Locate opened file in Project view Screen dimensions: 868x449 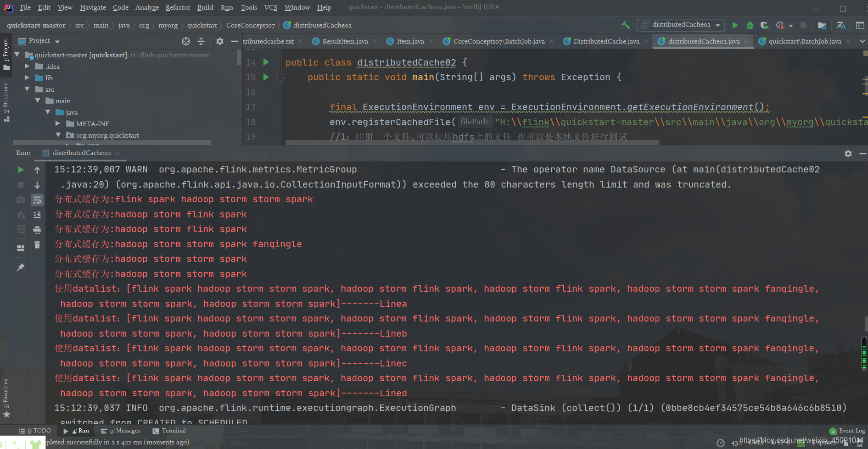coord(186,41)
